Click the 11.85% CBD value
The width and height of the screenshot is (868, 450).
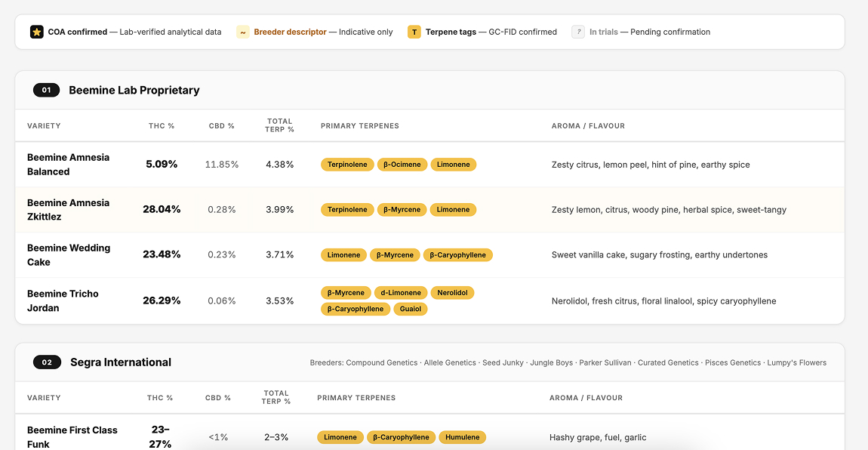(x=221, y=165)
